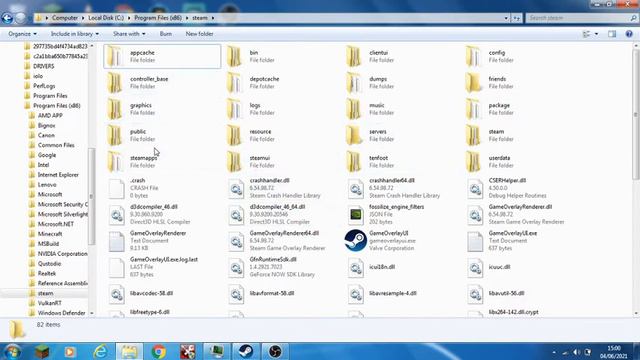Open OBS Studio from the taskbar
The image size is (640, 360).
275,351
